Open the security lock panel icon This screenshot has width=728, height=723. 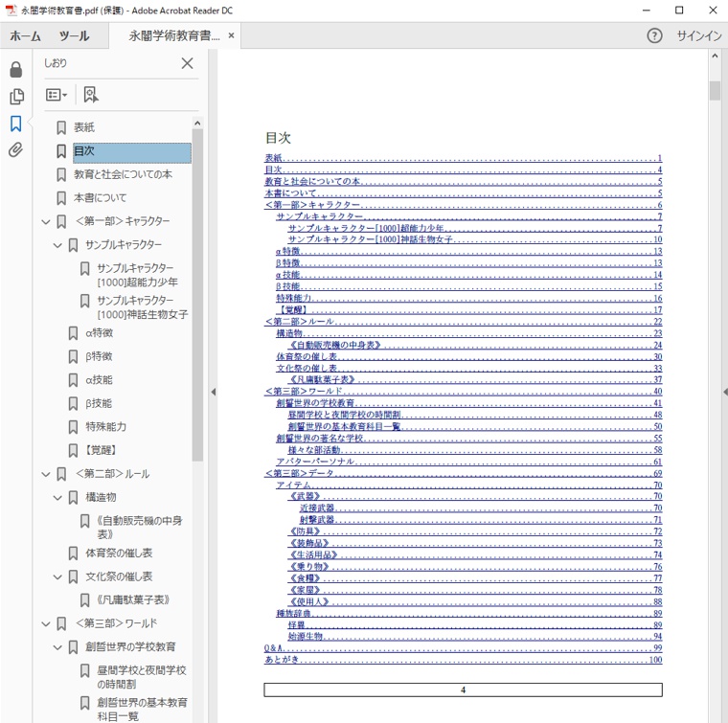[x=15, y=70]
